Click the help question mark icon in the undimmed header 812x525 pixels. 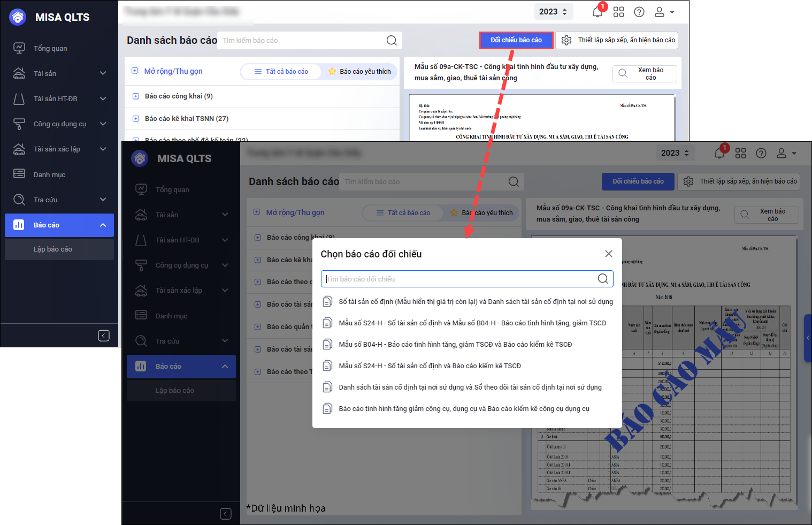639,12
